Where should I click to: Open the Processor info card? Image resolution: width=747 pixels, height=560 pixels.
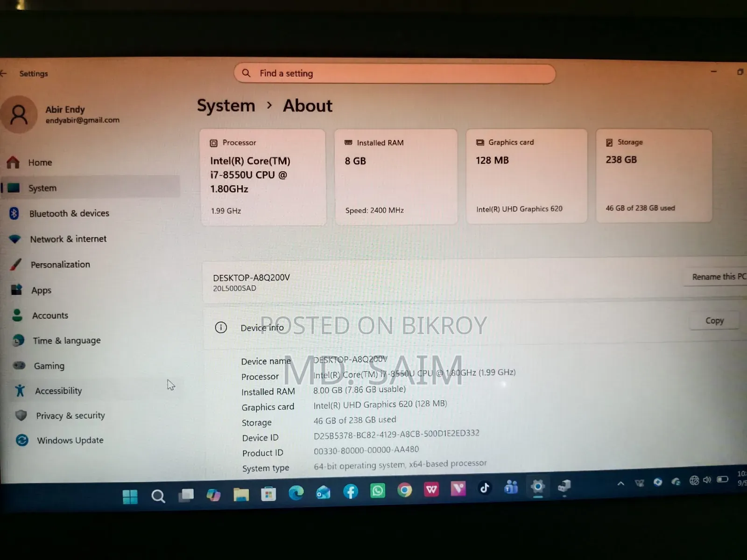point(263,177)
